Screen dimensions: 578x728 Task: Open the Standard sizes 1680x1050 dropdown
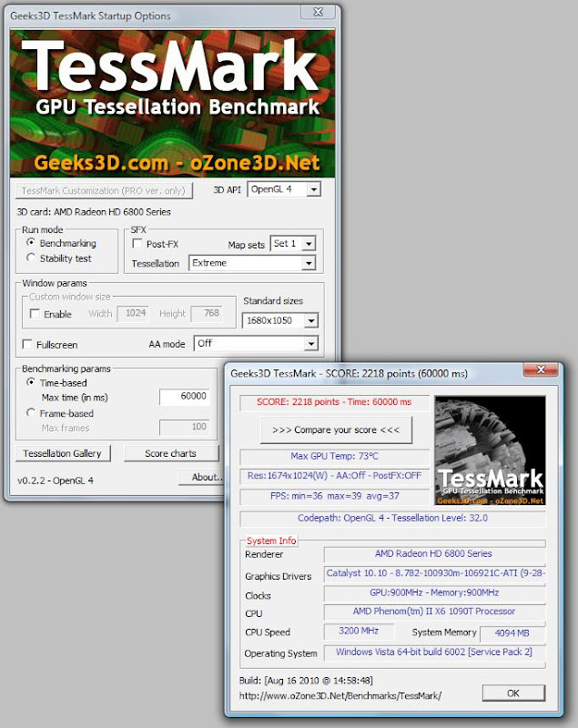tap(280, 320)
